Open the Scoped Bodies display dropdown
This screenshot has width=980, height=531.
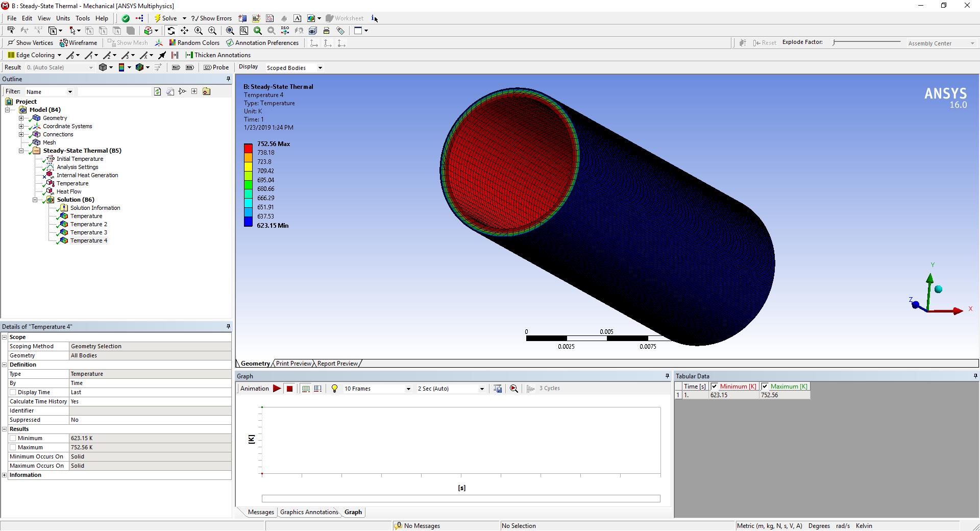click(320, 68)
